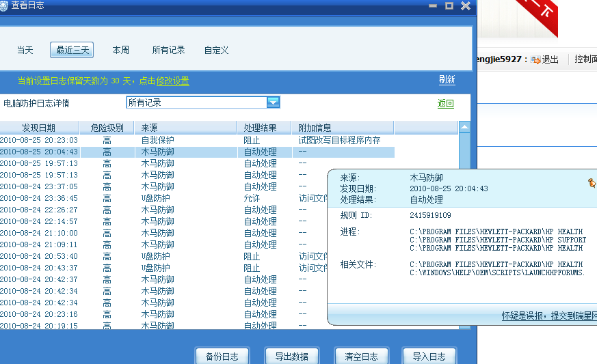
Task: Select the 最近三天 tab
Action: [72, 50]
